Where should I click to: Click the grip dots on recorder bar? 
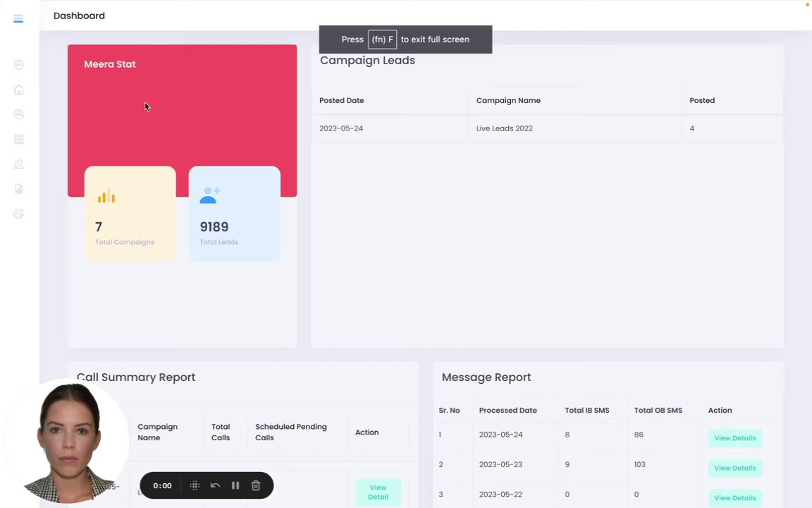tap(195, 485)
